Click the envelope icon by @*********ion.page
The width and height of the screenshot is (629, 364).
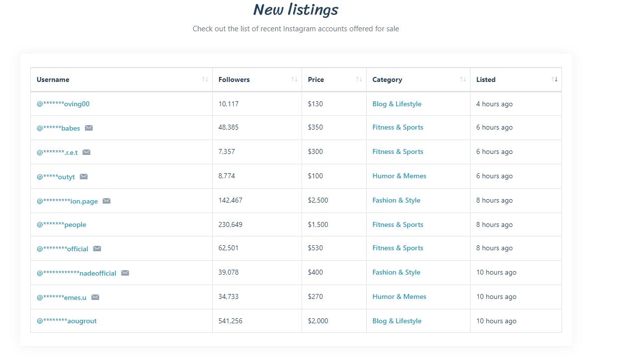coord(106,201)
